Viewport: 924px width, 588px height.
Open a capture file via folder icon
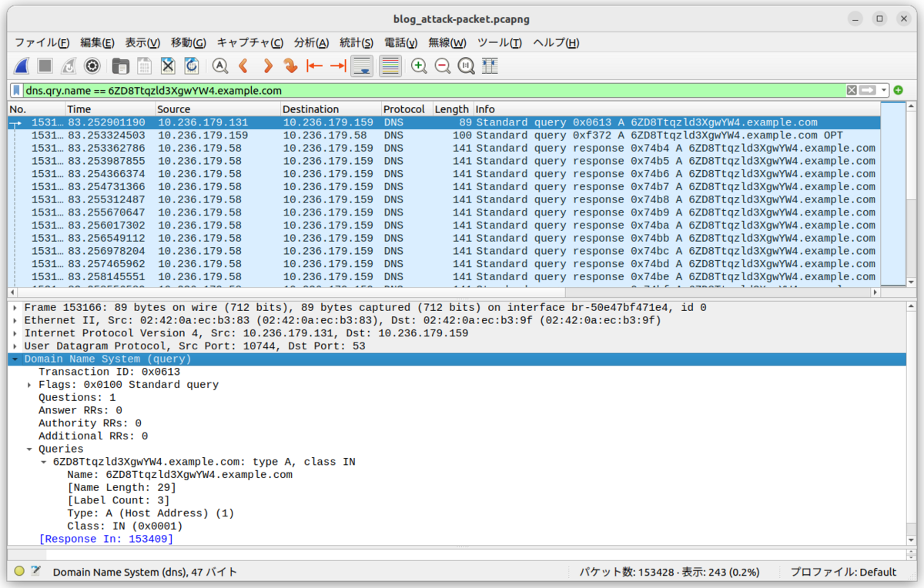[120, 66]
